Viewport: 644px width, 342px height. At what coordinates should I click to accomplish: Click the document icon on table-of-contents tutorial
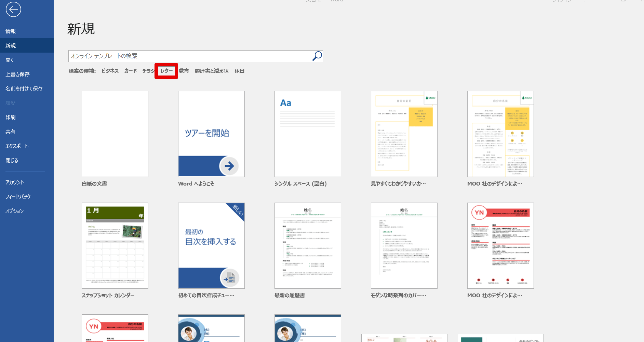[229, 278]
